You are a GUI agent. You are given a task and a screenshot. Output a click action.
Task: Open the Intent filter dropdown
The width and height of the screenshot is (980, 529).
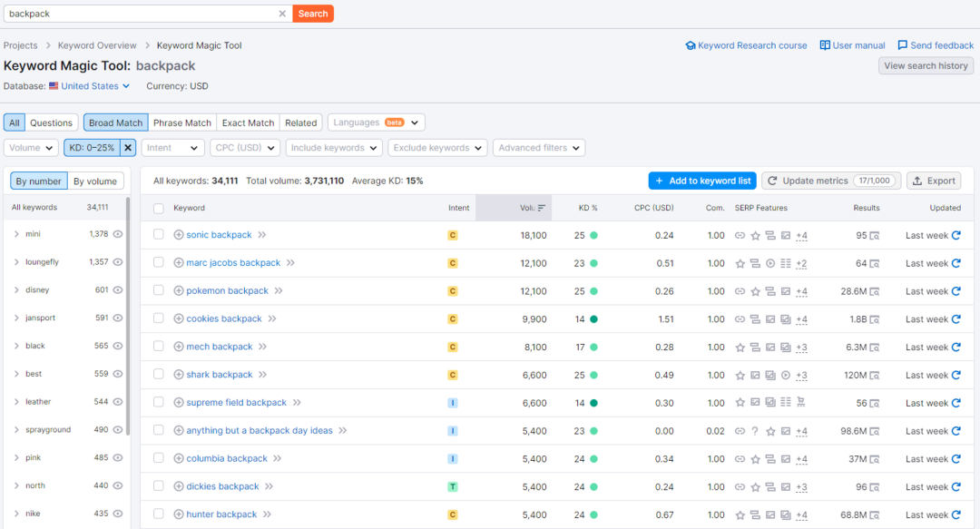click(172, 148)
